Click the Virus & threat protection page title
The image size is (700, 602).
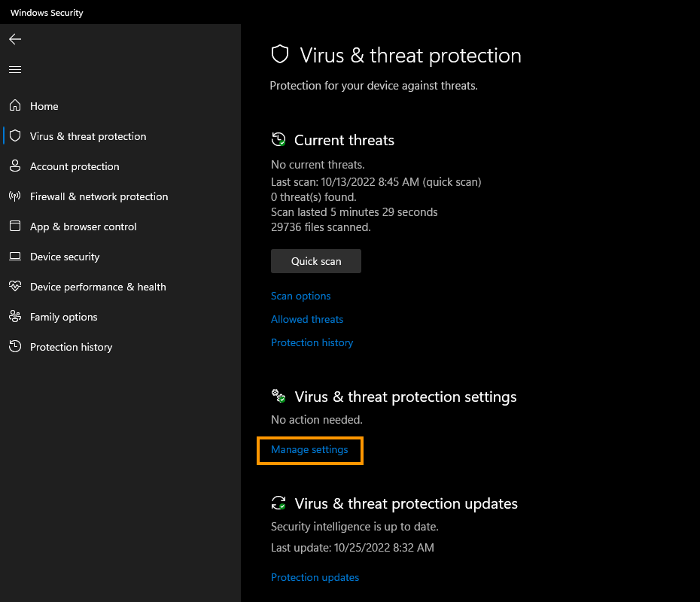[x=410, y=56]
